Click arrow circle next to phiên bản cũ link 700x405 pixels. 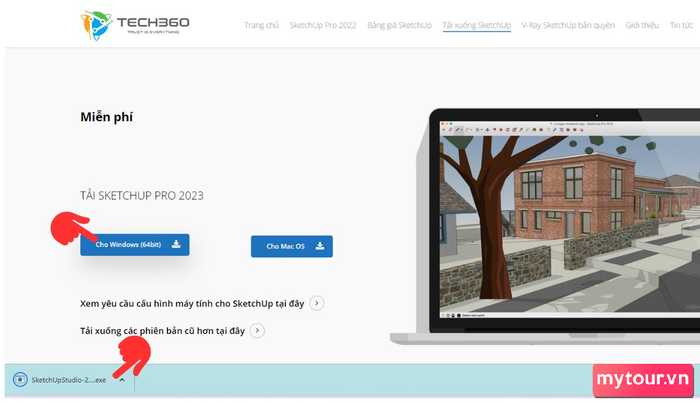point(257,330)
